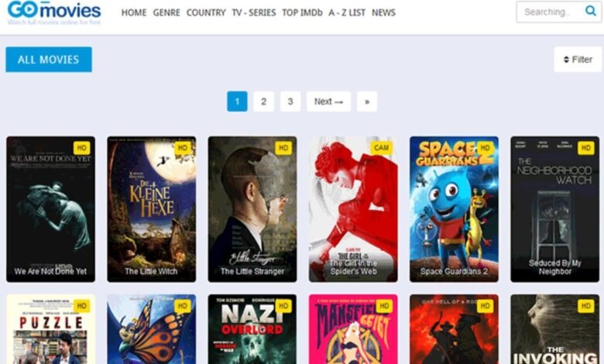Open The Invoking poster

pyautogui.click(x=555, y=329)
